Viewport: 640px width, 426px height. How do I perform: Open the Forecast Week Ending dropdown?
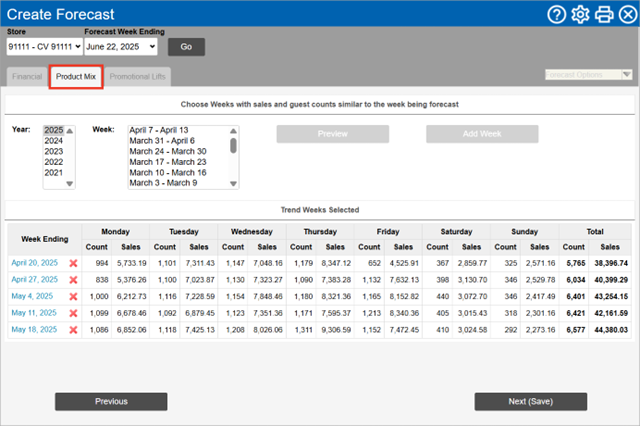point(121,47)
